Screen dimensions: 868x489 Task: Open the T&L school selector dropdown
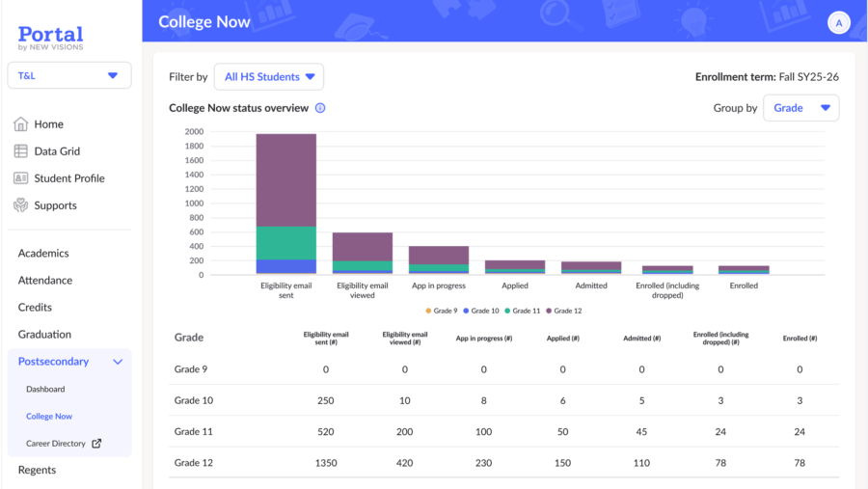tap(69, 75)
